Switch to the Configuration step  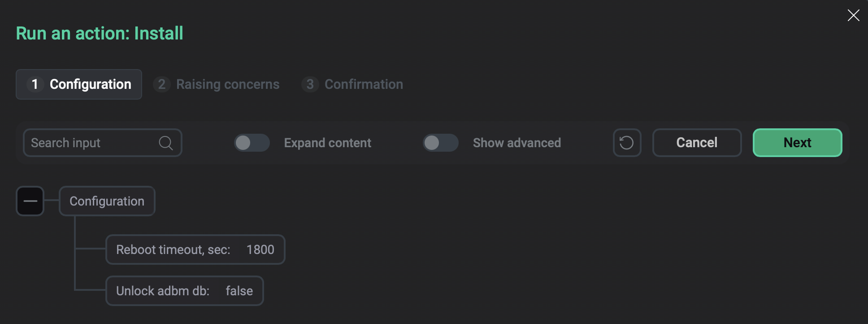click(78, 84)
